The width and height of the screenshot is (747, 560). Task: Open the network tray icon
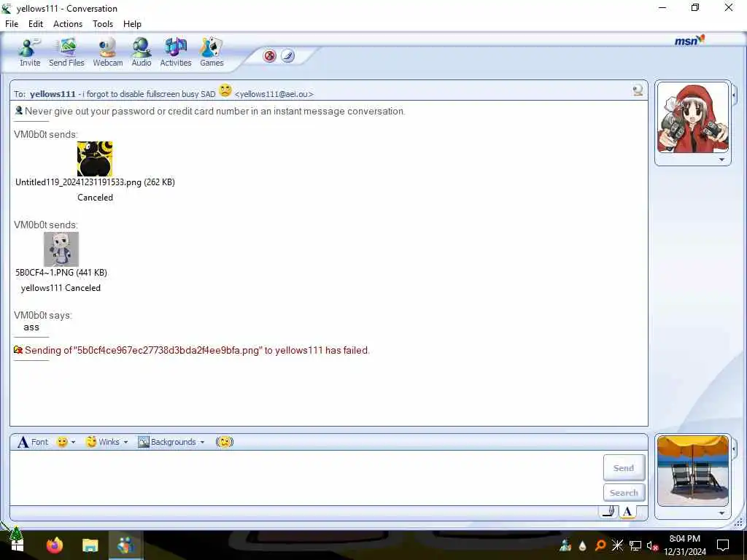635,545
